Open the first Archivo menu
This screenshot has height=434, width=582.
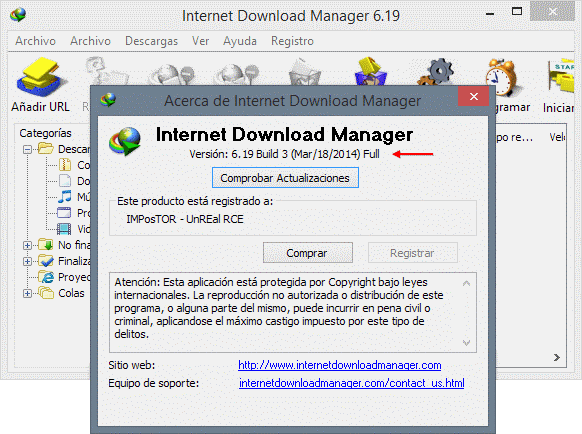point(35,41)
